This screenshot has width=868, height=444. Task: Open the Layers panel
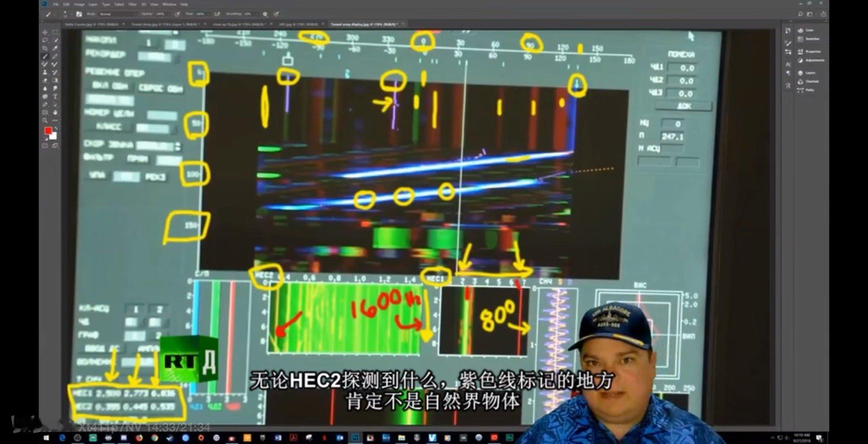coord(806,73)
